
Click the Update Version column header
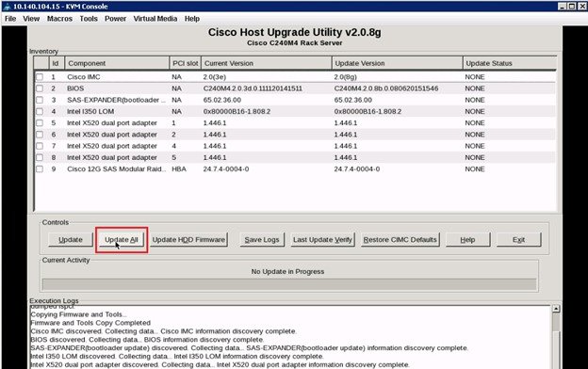pos(397,63)
